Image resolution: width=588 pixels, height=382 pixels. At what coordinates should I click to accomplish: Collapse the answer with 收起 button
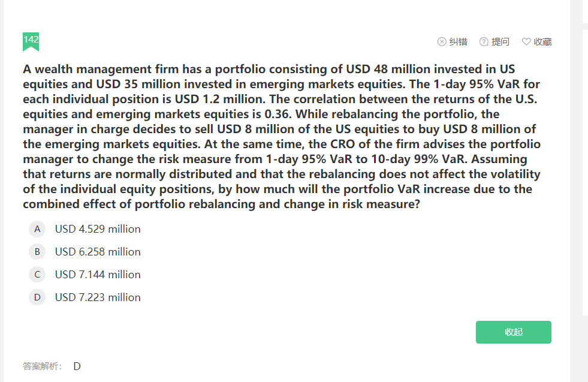513,332
